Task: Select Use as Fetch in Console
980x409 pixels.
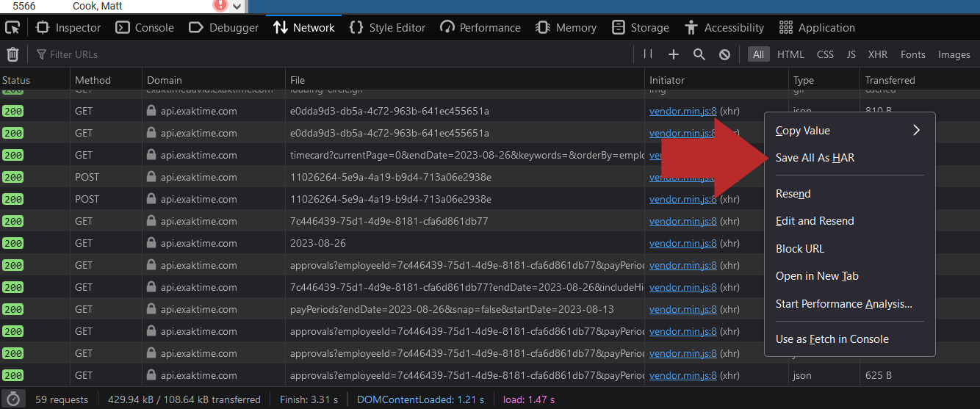Action: tap(849, 339)
